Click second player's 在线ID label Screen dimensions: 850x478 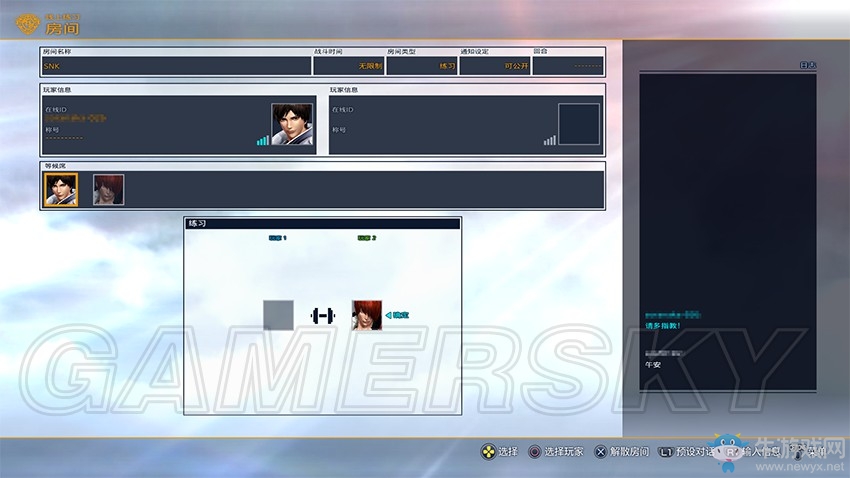click(343, 109)
